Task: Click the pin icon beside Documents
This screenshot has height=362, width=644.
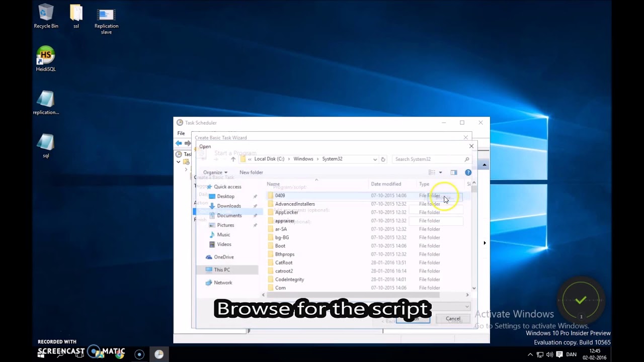Action: point(255,215)
